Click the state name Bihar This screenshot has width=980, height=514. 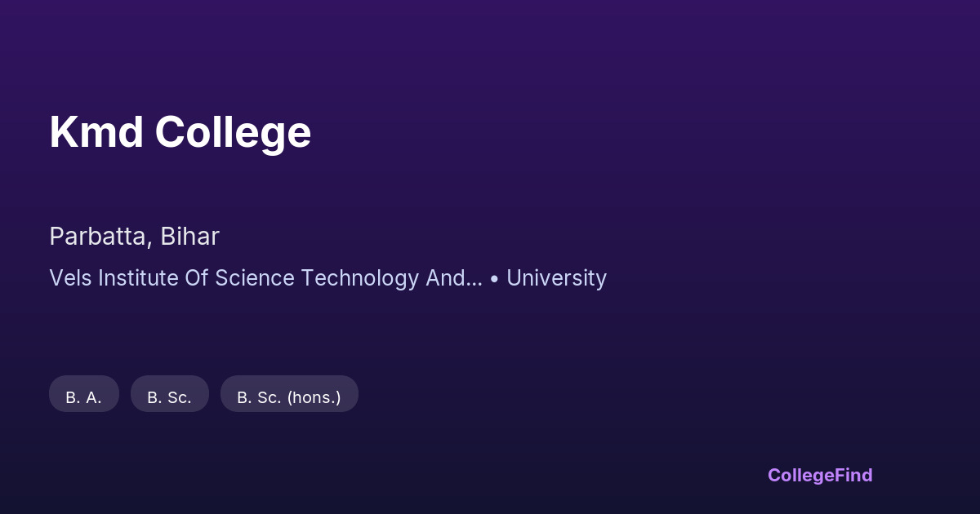pyautogui.click(x=189, y=237)
